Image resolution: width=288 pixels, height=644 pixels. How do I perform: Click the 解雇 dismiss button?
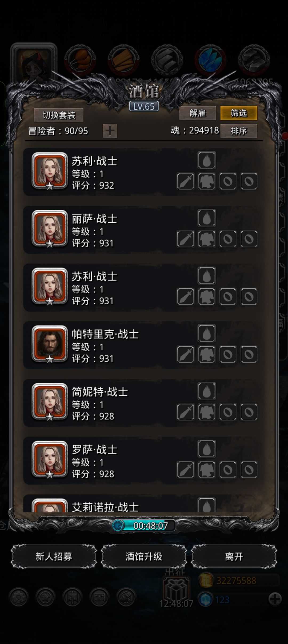pyautogui.click(x=198, y=113)
